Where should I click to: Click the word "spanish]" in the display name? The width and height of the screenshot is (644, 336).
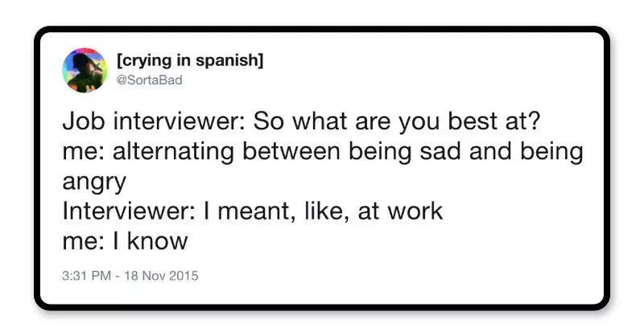pos(231,61)
